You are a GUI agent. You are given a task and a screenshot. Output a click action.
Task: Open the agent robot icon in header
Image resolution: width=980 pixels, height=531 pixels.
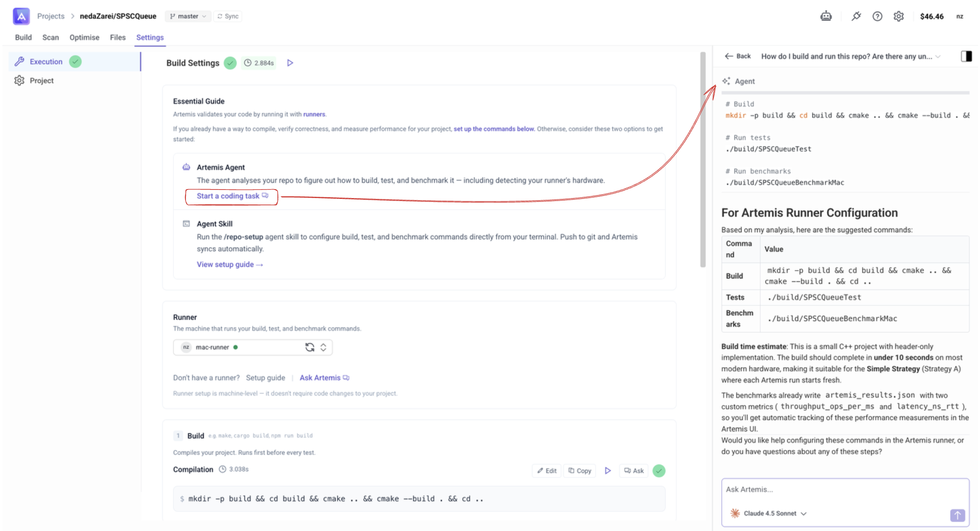coord(826,16)
